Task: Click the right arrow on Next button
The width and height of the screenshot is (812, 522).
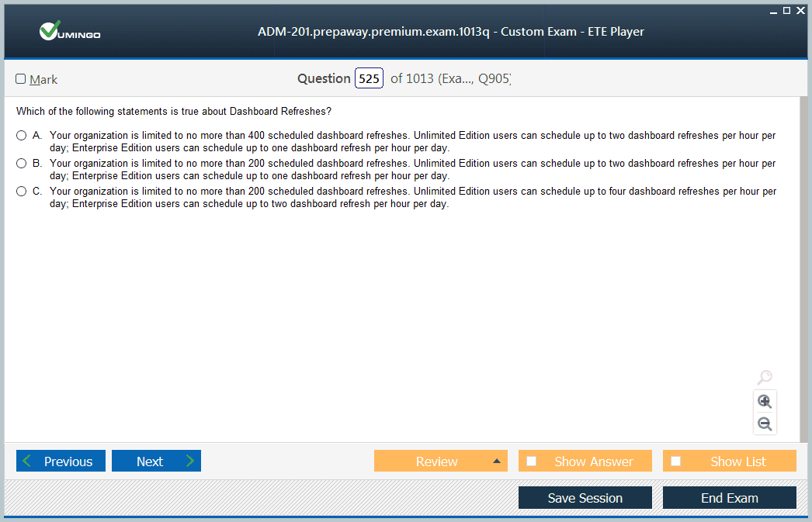Action: coord(190,462)
